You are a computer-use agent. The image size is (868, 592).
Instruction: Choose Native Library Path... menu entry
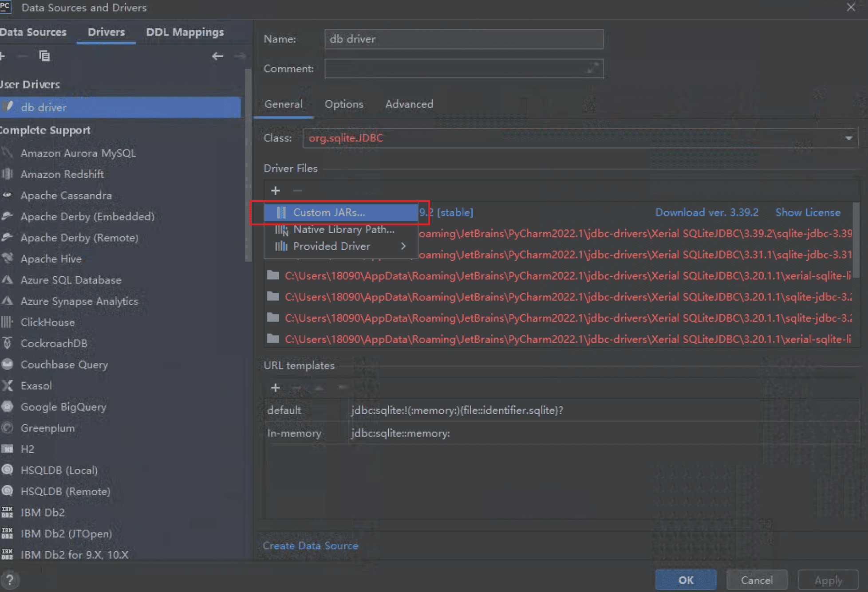341,229
